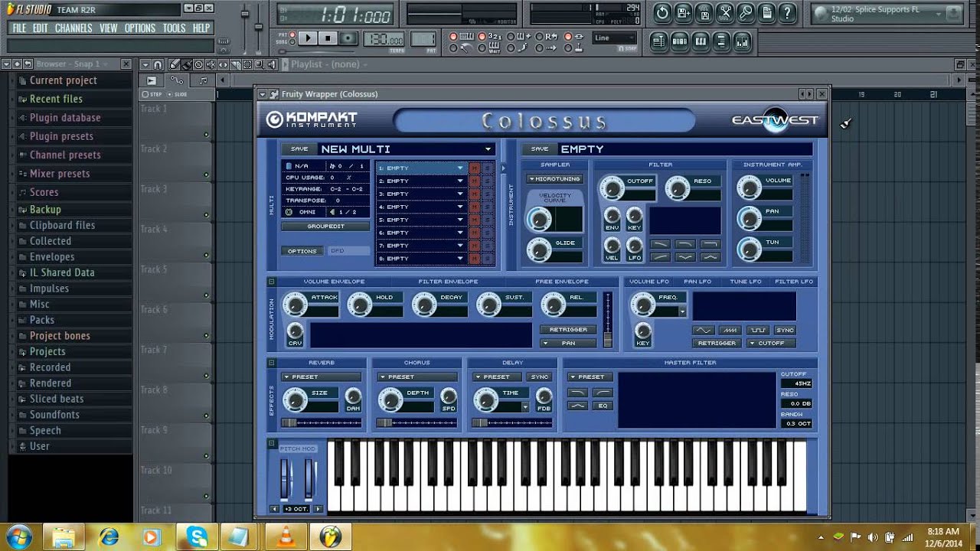Open the Piano roll view icon

pos(701,42)
